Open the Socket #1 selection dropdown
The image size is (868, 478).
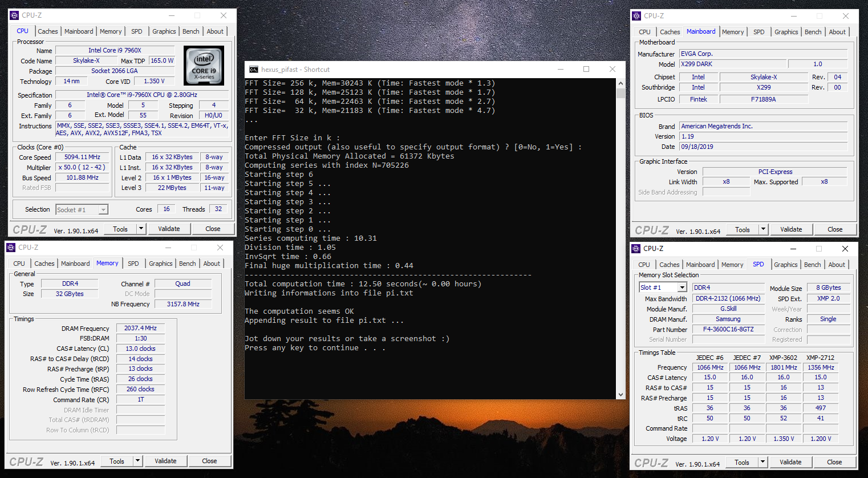[103, 210]
